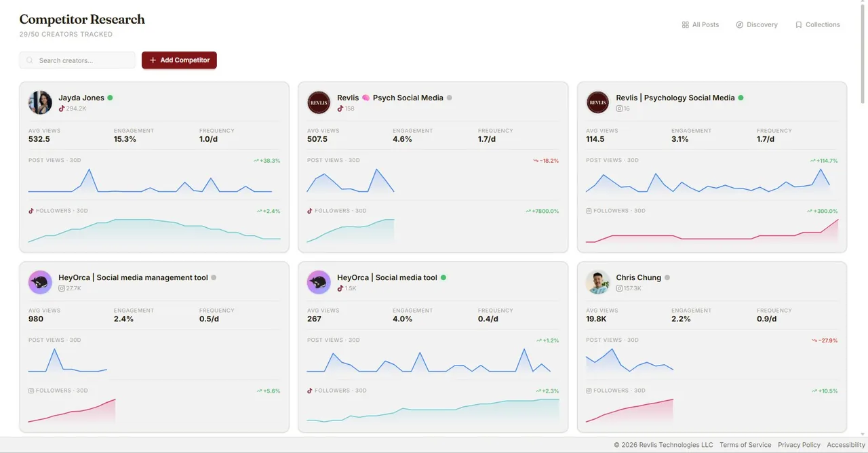Click Jayda Jones followers chart
868x453 pixels.
(x=154, y=230)
